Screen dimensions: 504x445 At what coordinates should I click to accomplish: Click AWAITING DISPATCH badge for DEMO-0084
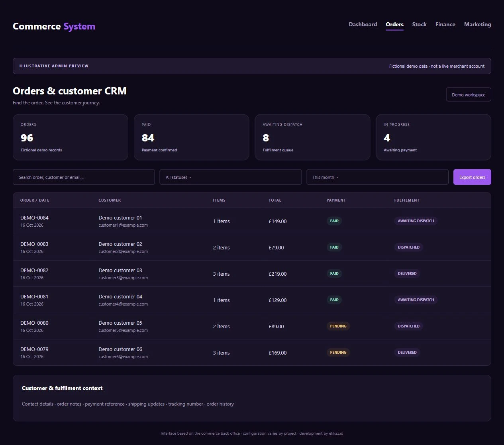point(416,221)
